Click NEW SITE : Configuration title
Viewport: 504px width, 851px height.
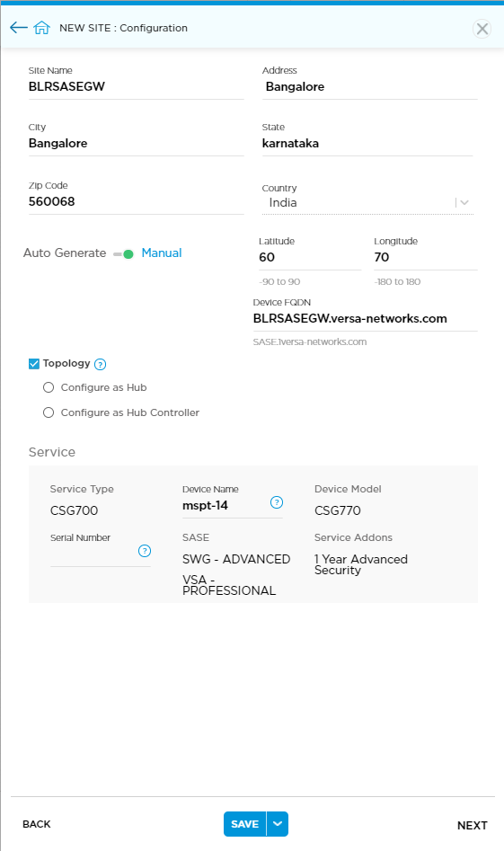click(124, 28)
